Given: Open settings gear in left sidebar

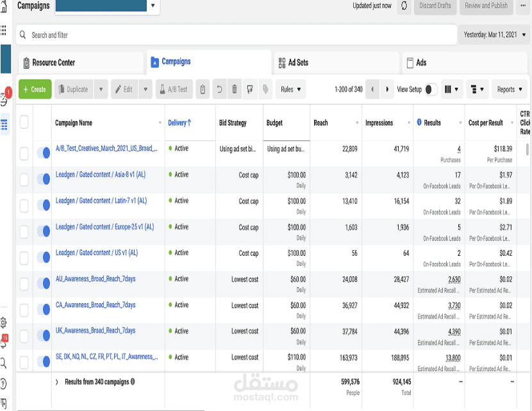Looking at the screenshot, I should 3,323.
